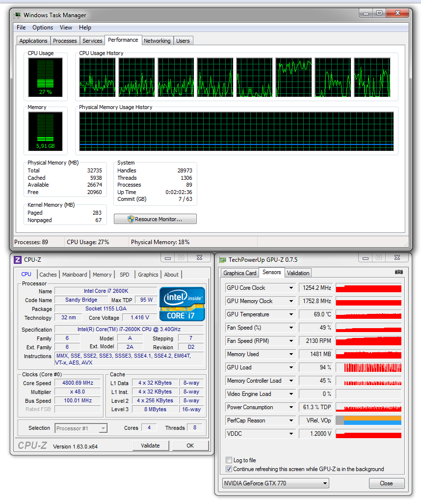Click the Up Time 0:02:02:36 value
The height and width of the screenshot is (504, 421).
[179, 192]
